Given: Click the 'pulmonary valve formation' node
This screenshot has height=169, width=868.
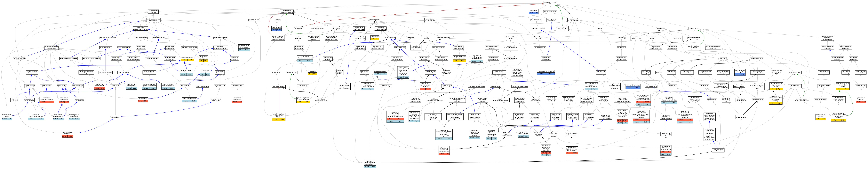Looking at the screenshot, I should tap(67, 134).
